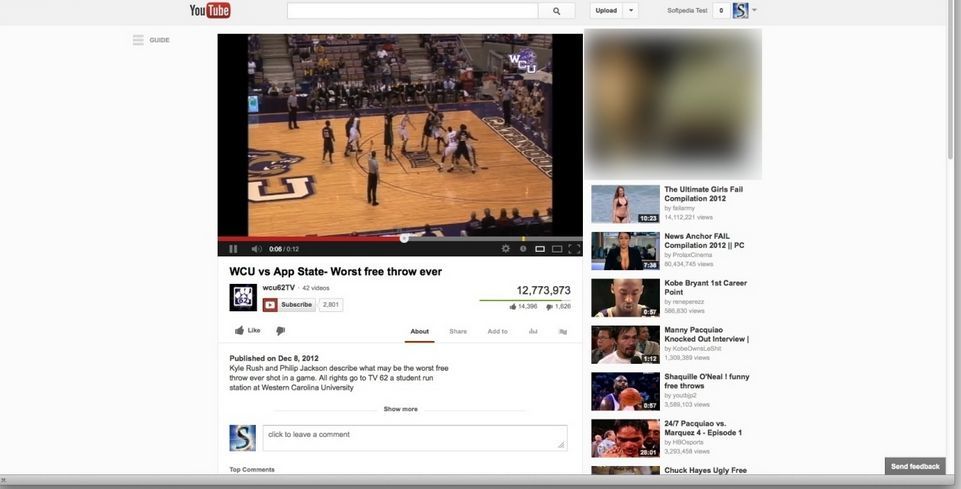Screen dimensions: 961x489
Task: Open the Guide menu icon
Action: point(138,40)
